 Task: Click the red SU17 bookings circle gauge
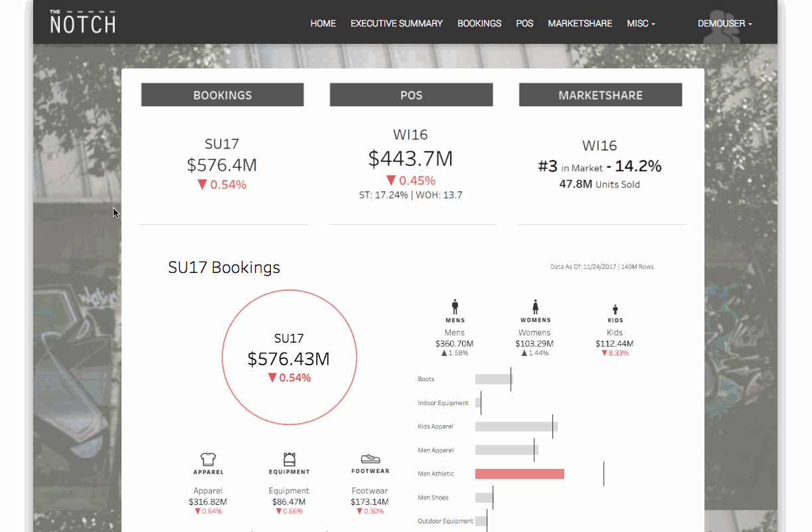(x=289, y=357)
